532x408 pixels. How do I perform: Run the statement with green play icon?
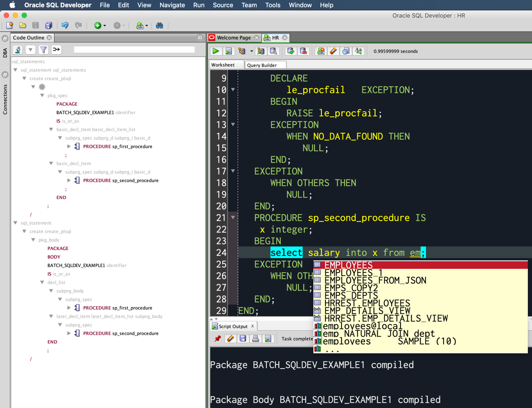point(215,51)
